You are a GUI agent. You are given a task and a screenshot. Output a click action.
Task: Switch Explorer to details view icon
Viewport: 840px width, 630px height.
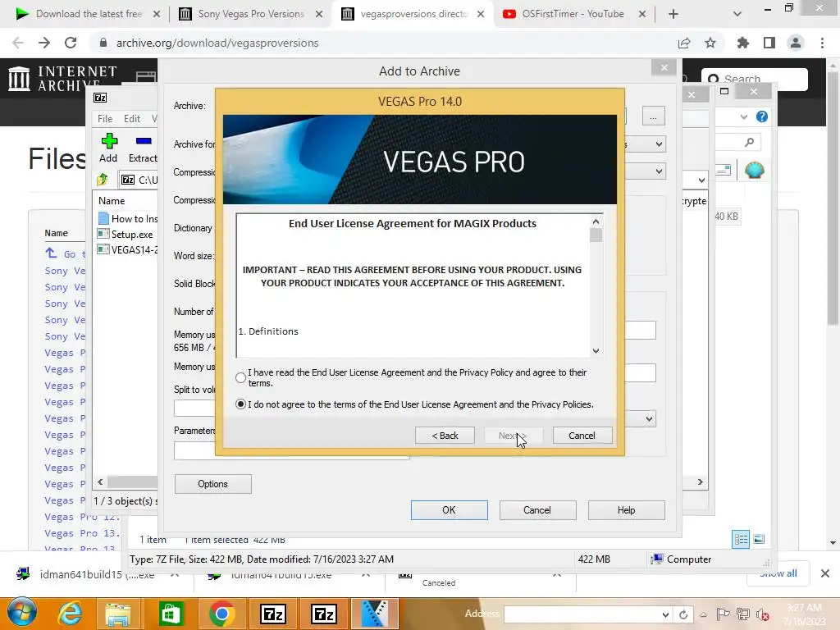pos(741,540)
